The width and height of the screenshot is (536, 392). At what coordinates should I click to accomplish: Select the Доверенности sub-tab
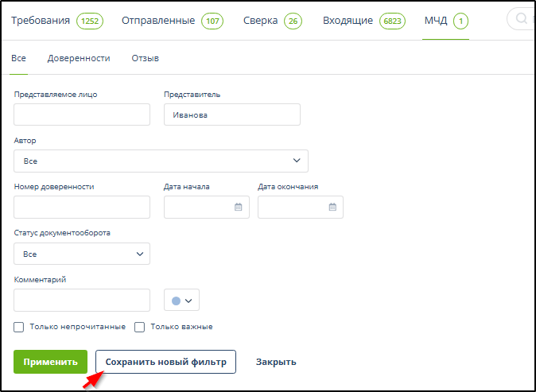coord(79,58)
